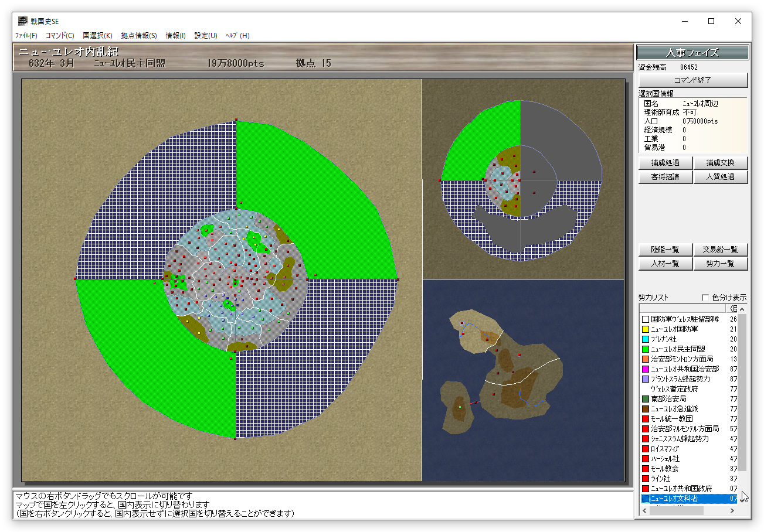
Task: Open the ファイル(F) menu
Action: (26, 36)
